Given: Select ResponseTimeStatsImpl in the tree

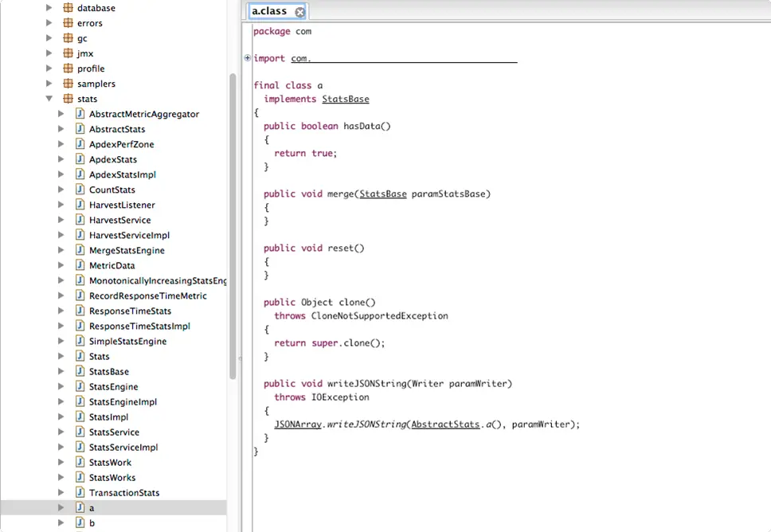Looking at the screenshot, I should (139, 326).
